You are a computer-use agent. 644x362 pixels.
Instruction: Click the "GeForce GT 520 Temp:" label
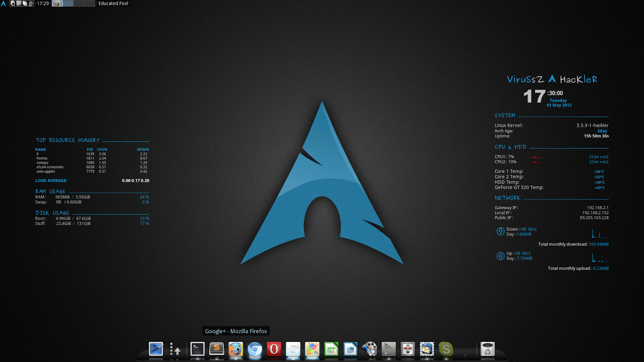pyautogui.click(x=519, y=187)
